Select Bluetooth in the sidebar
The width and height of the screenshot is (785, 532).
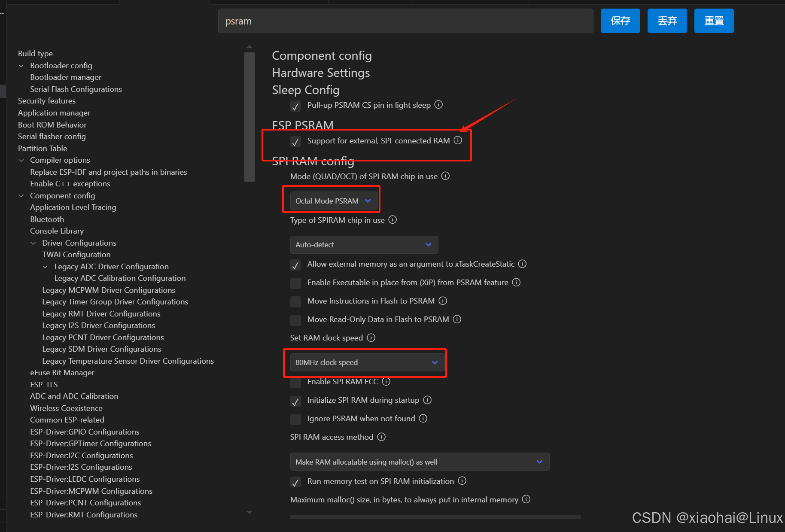(47, 219)
